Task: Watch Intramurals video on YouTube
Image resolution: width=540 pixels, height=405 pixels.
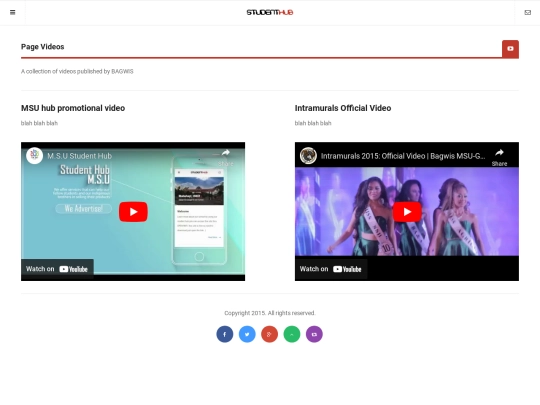Action: [x=331, y=269]
